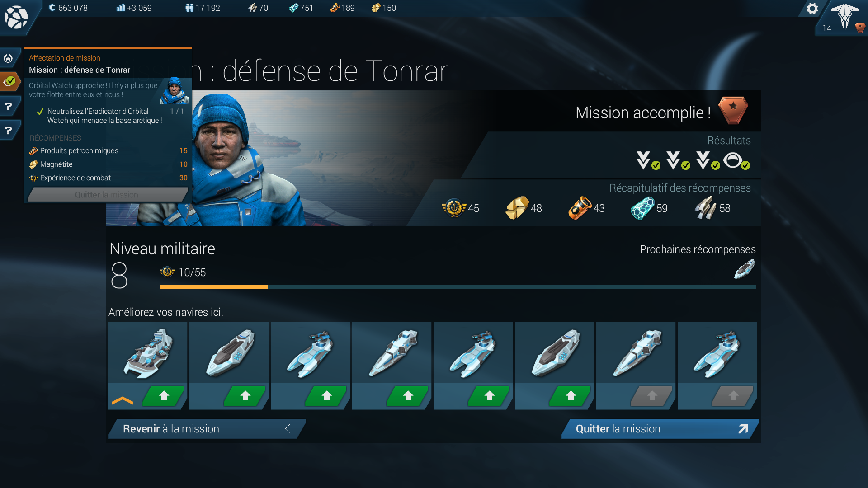868x488 pixels.
Task: Select the flame sidebar tab
Action: 9,58
